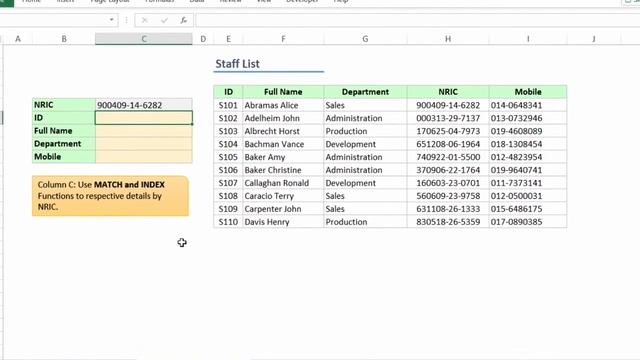Click the ID table header cell
The height and width of the screenshot is (360, 640).
[x=228, y=92]
